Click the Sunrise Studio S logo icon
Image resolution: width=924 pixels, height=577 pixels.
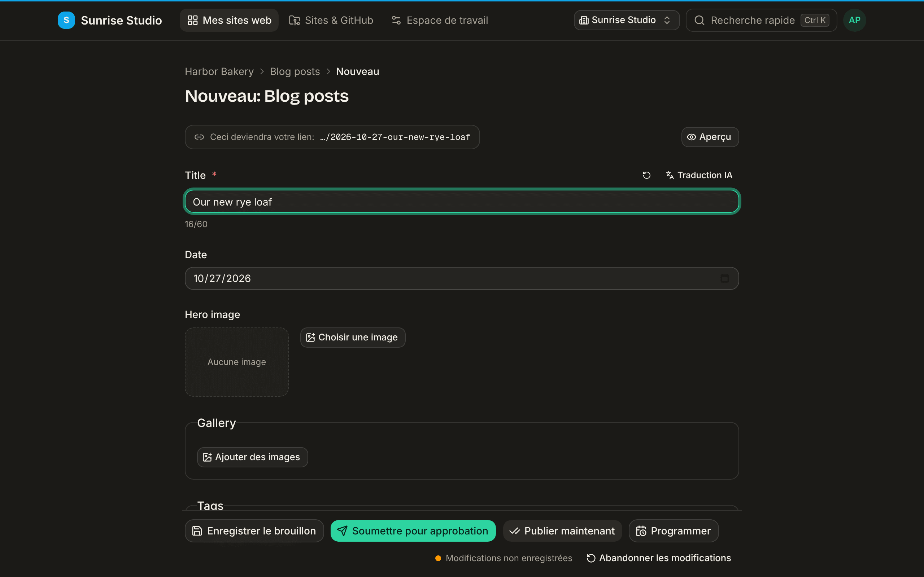point(66,20)
